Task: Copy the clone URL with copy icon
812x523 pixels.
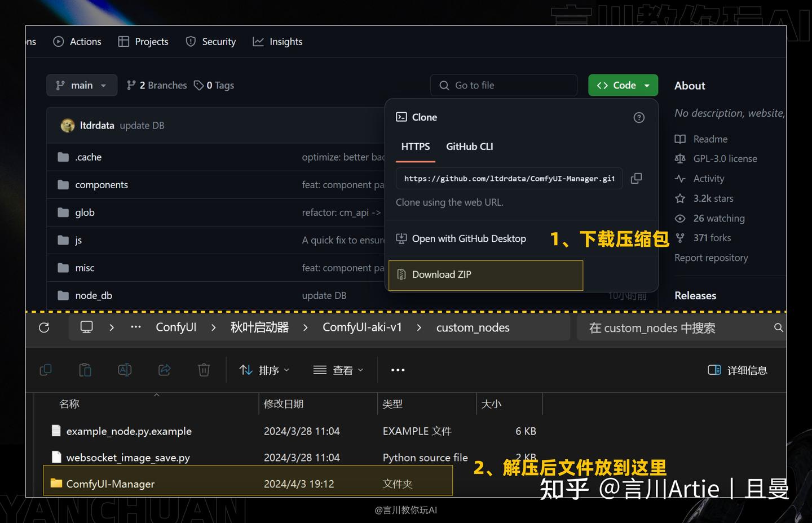Action: 636,178
